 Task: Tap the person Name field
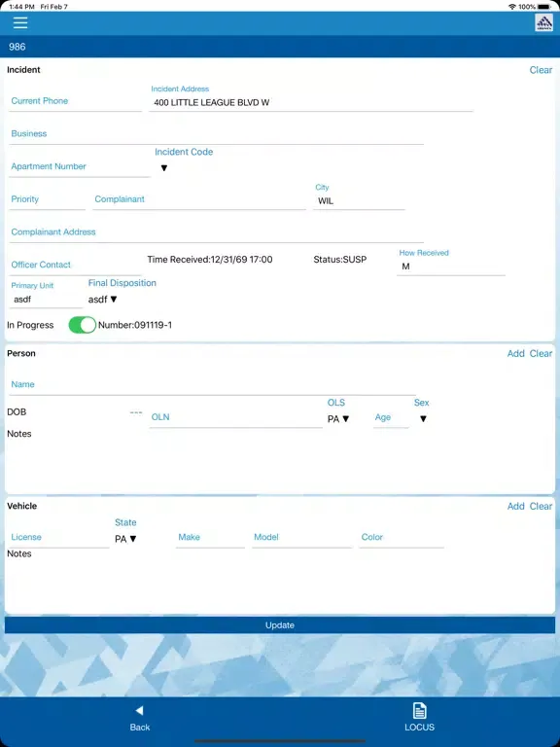coord(212,385)
